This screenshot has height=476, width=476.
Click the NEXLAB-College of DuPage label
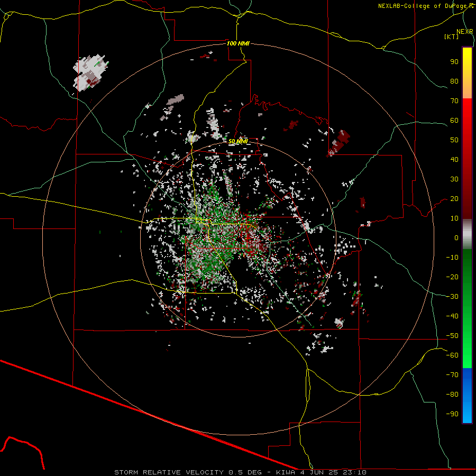424,6
